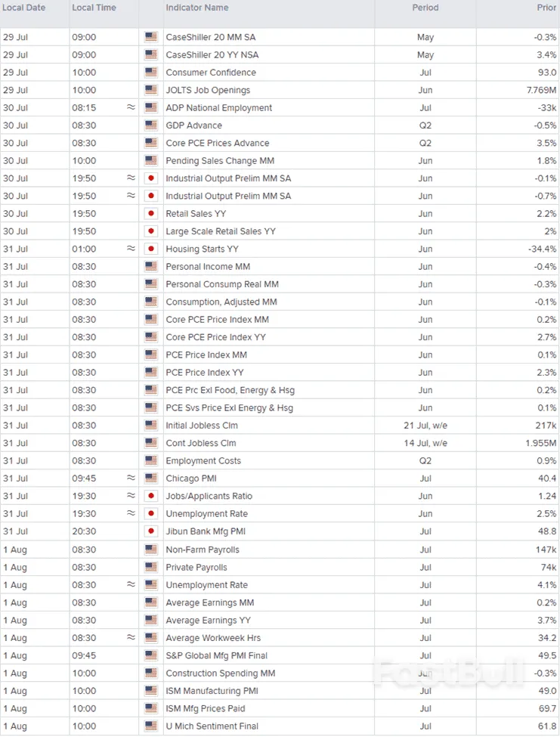Click the US flag beside GDP Advance
The image size is (560, 737).
coord(151,125)
